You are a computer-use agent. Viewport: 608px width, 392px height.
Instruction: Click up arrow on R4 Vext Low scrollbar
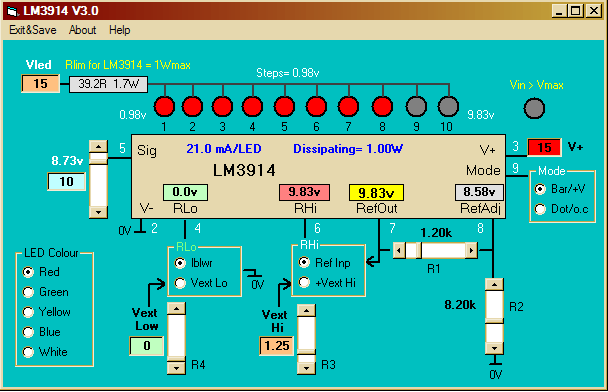point(176,309)
